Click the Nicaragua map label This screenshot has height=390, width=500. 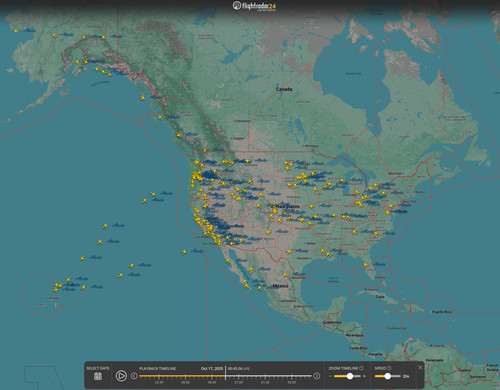354,335
